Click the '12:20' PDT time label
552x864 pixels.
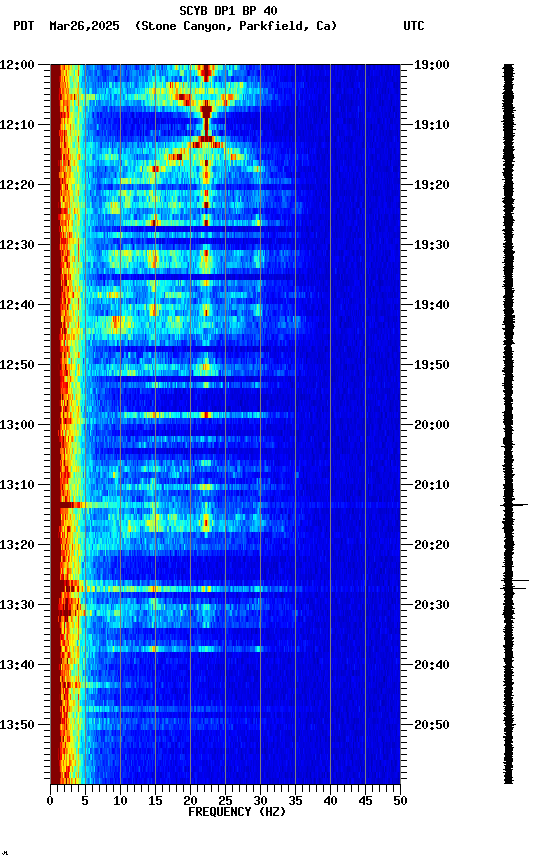[x=17, y=185]
